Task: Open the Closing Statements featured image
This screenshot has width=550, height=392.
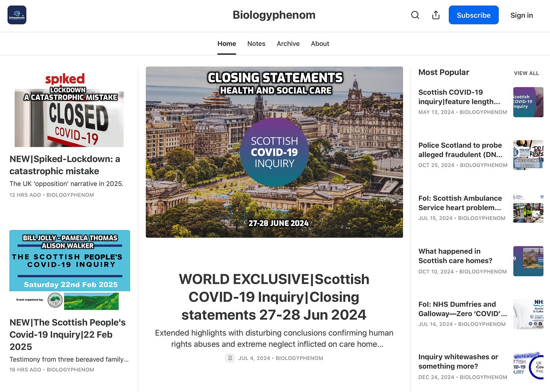Action: point(274,152)
